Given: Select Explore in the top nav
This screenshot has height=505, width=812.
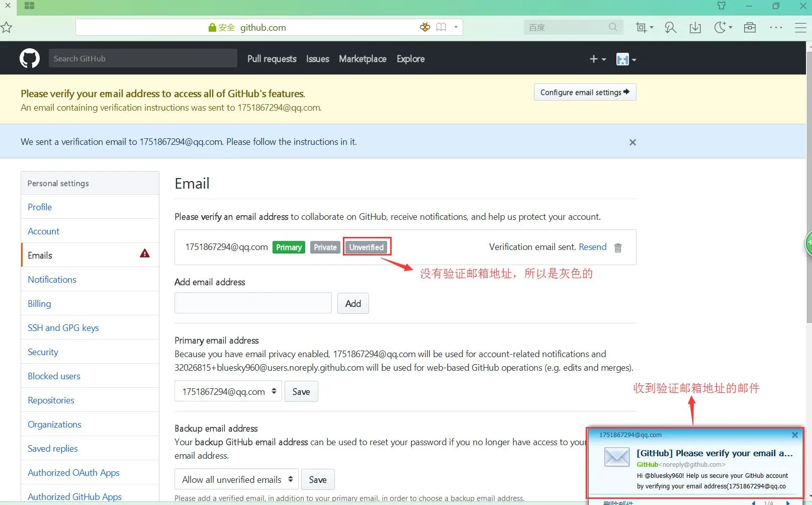Looking at the screenshot, I should click(411, 59).
